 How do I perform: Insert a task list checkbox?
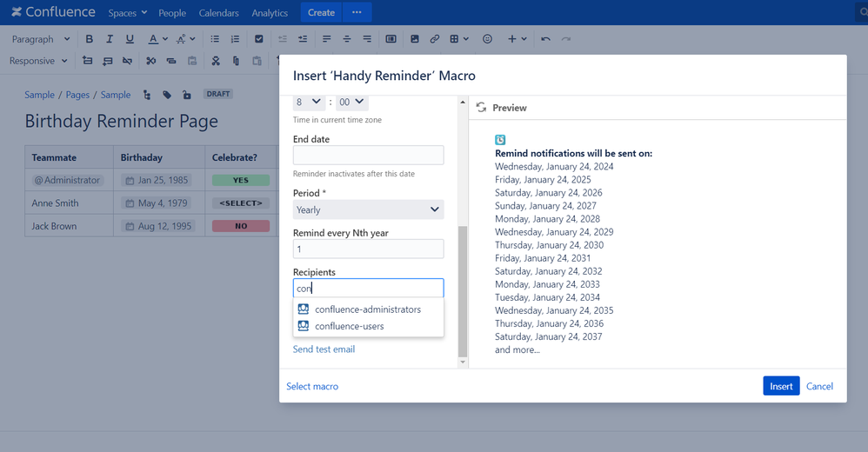tap(258, 39)
